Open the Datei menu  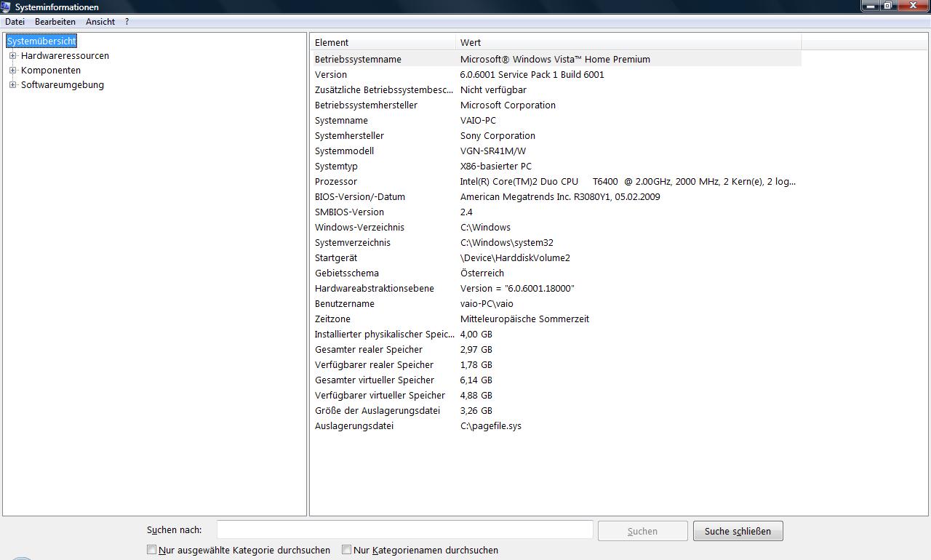(15, 22)
